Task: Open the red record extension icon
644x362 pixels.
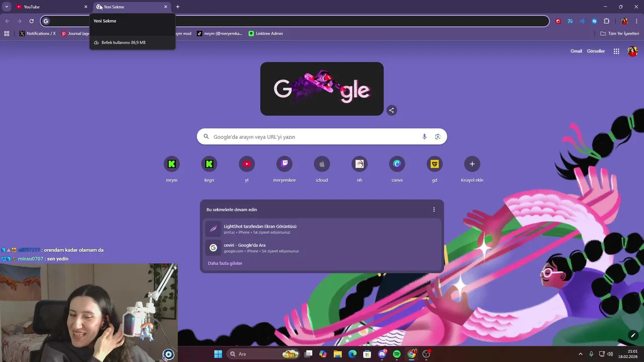Action: click(558, 21)
